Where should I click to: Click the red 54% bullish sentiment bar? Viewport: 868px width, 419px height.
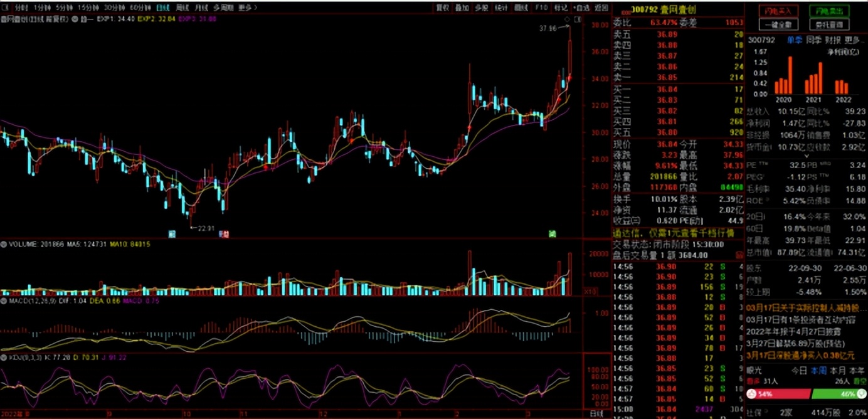pos(778,394)
